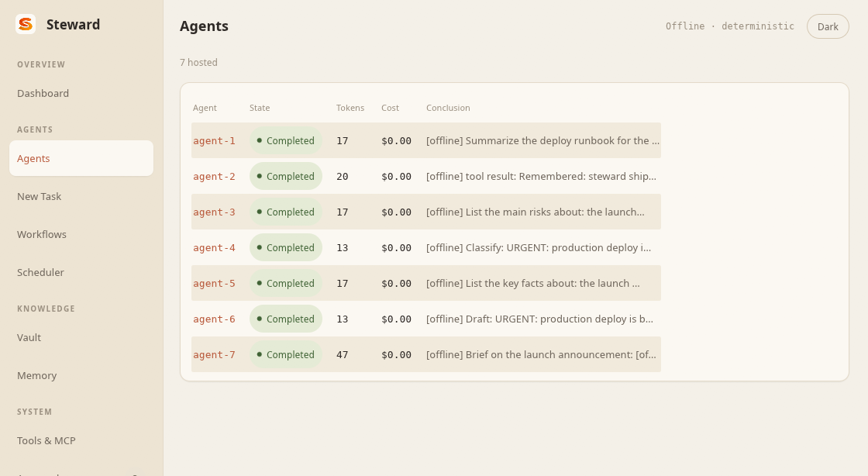The image size is (868, 476).
Task: Open Dashboard in sidebar
Action: pyautogui.click(x=81, y=93)
